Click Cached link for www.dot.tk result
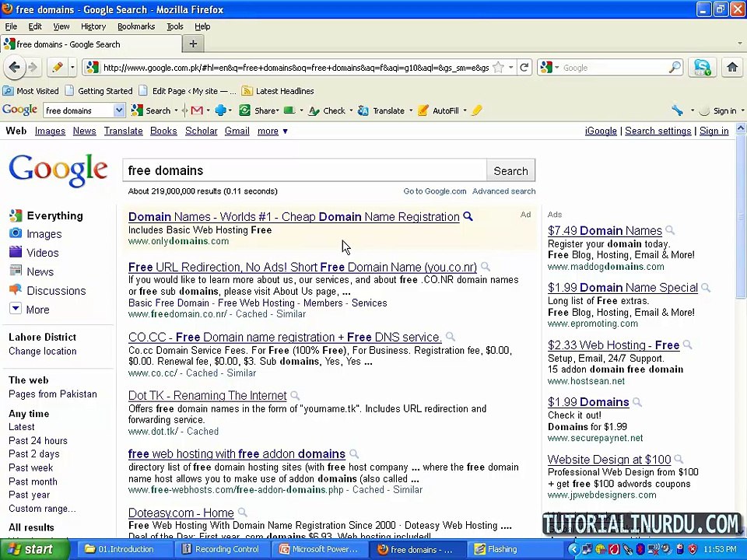Screen dimensions: 747x560 202,432
